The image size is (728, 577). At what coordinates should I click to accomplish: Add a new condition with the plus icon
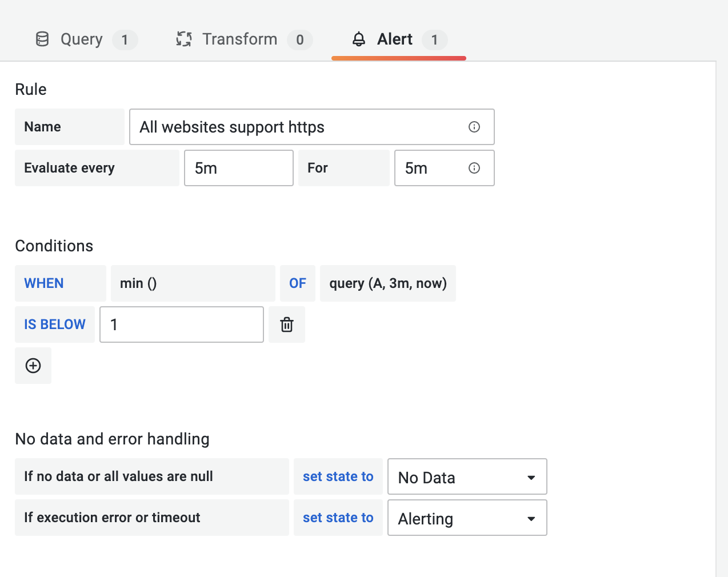pyautogui.click(x=33, y=366)
